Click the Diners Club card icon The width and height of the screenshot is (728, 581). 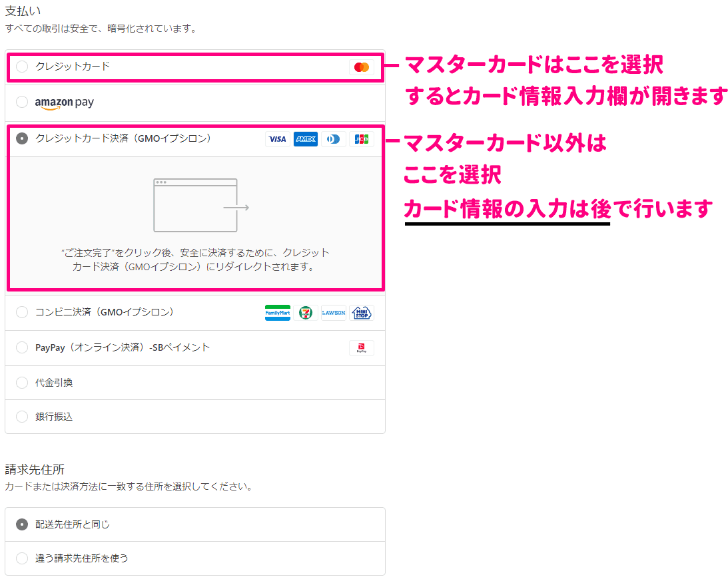[333, 139]
